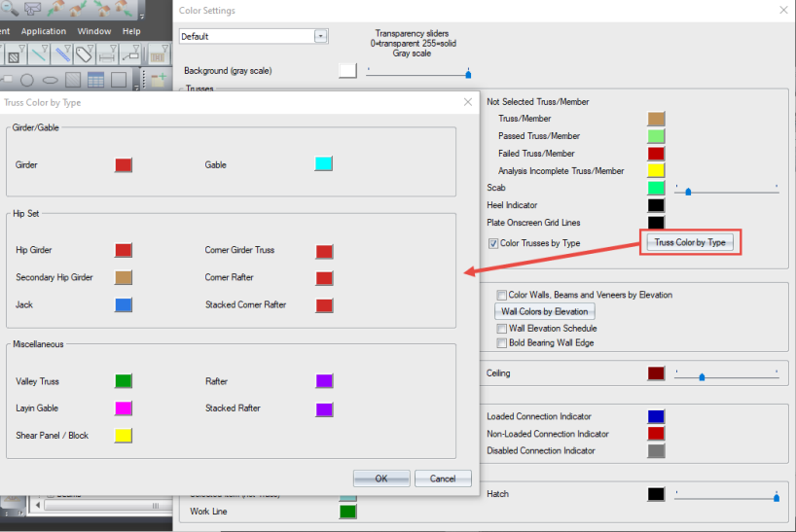Change the Jack blue color swatch
Screen dimensions: 796x532
[x=124, y=304]
